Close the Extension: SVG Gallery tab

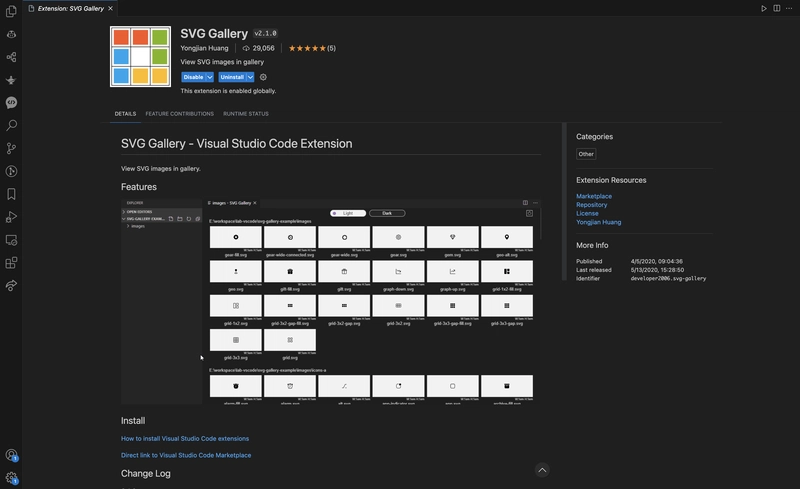pos(110,8)
